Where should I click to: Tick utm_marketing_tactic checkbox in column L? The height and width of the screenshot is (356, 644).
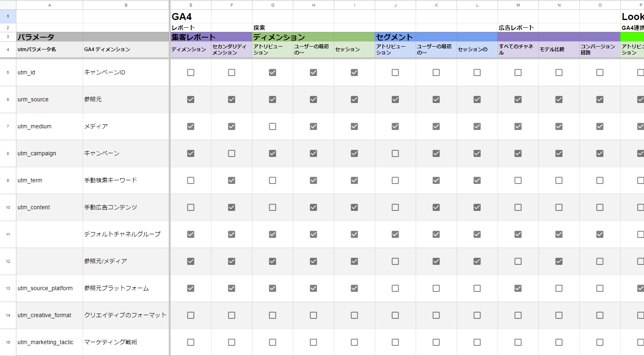[477, 342]
